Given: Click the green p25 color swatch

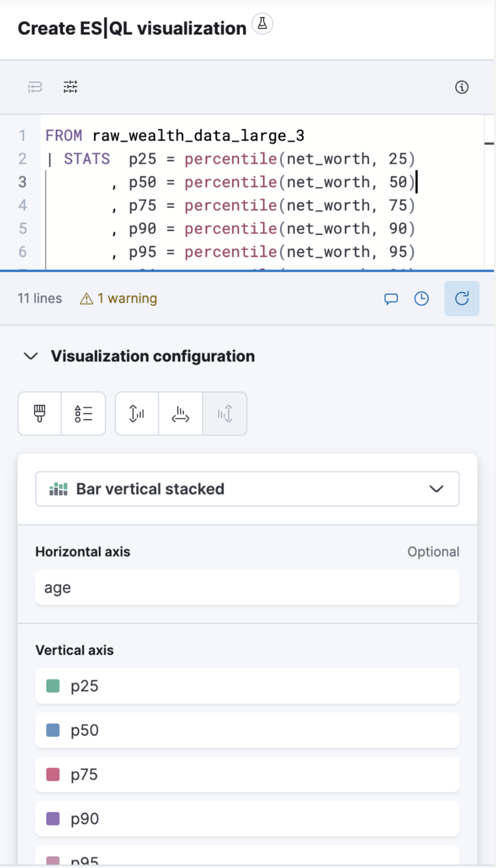Looking at the screenshot, I should [x=53, y=686].
